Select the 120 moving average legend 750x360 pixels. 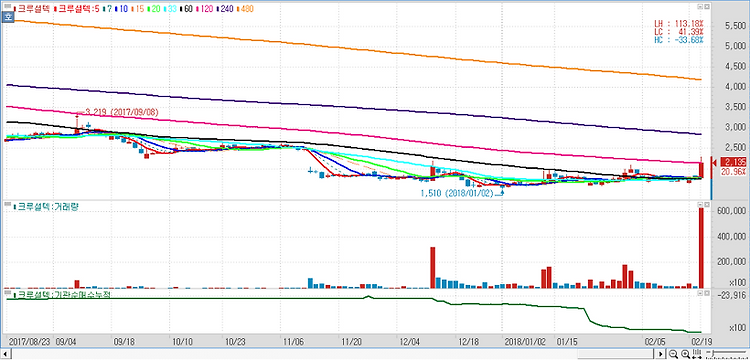point(206,9)
